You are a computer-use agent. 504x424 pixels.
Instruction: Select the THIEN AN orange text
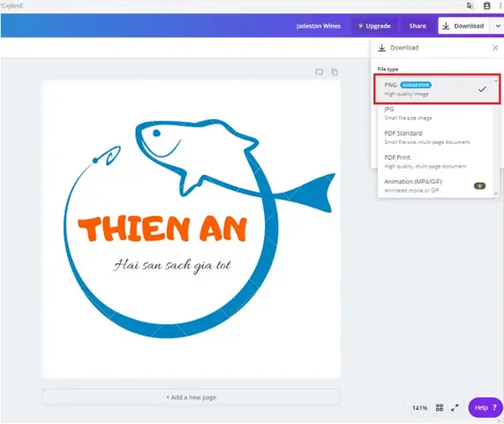click(162, 229)
